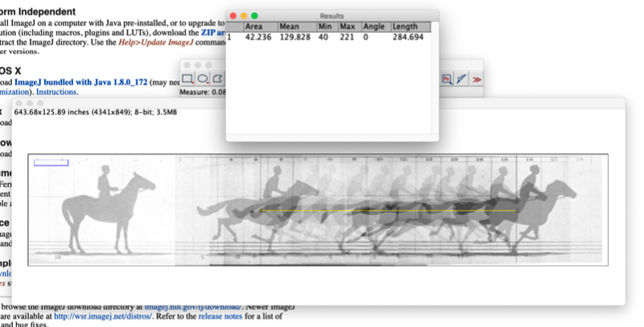The image size is (644, 327).
Task: Click the standing horse and rider silhouette
Action: [109, 209]
